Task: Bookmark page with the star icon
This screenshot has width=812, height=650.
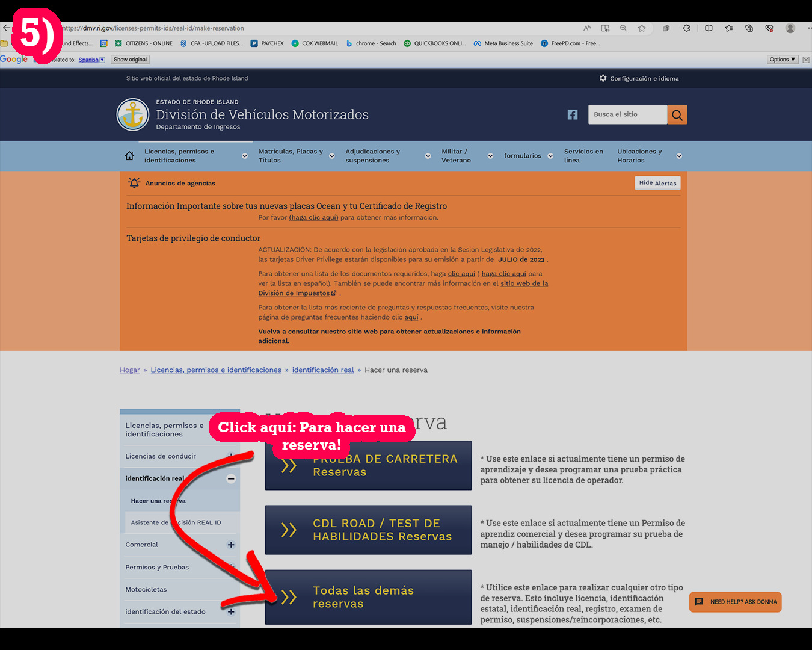Action: [x=642, y=28]
